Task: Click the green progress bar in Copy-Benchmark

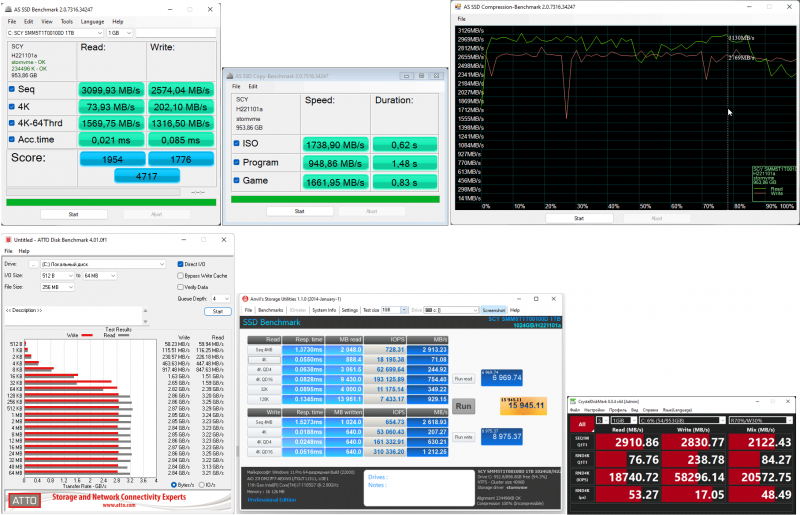Action: pyautogui.click(x=335, y=199)
